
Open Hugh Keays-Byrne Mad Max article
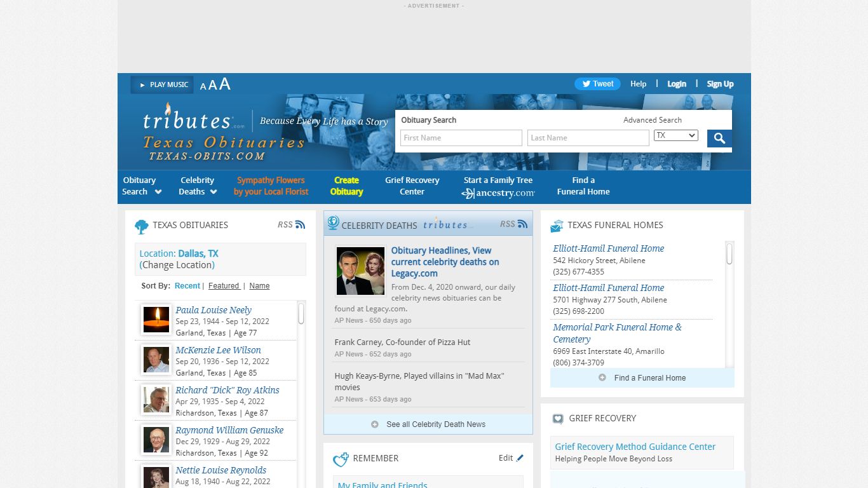(x=419, y=381)
